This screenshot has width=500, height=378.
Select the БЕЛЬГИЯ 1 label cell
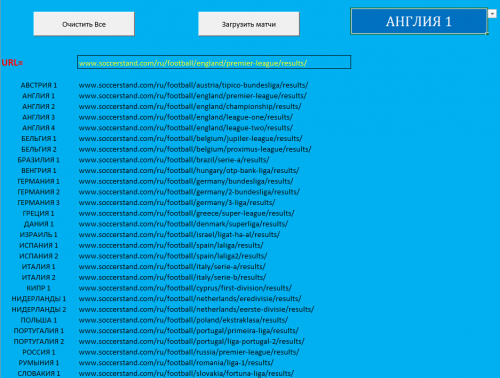[39, 139]
